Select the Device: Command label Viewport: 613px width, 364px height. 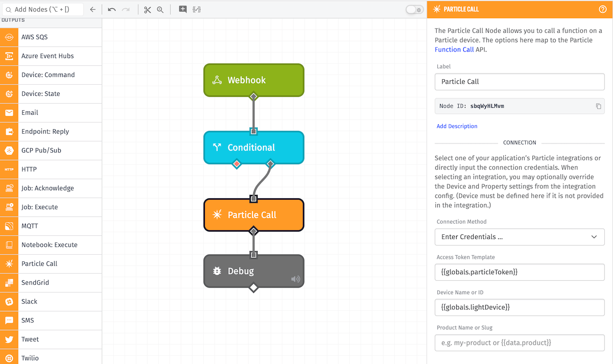[x=48, y=75]
